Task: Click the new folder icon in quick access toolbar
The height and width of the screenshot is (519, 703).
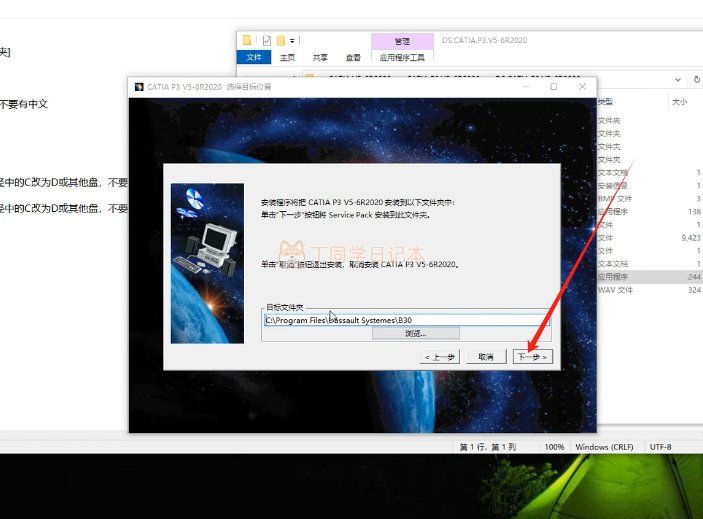Action: (x=281, y=40)
